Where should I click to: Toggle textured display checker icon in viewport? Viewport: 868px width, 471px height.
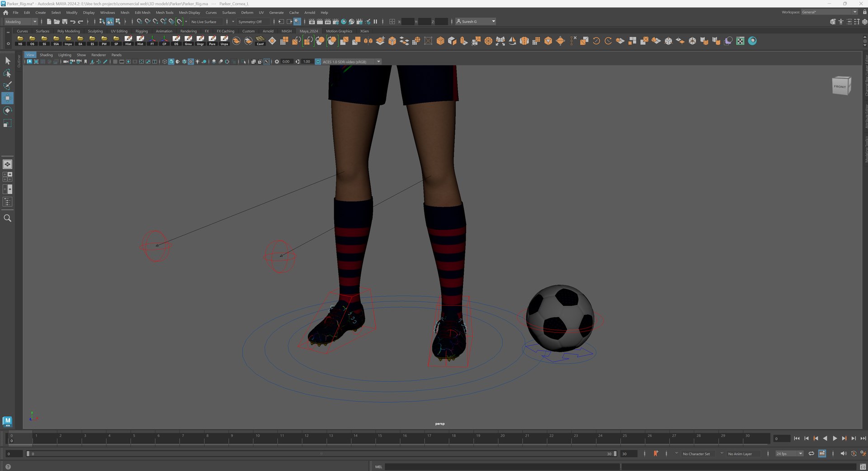tap(191, 62)
